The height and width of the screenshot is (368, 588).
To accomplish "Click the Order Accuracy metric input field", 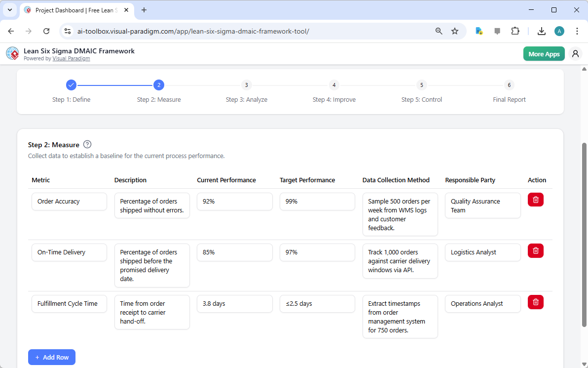I will (69, 201).
